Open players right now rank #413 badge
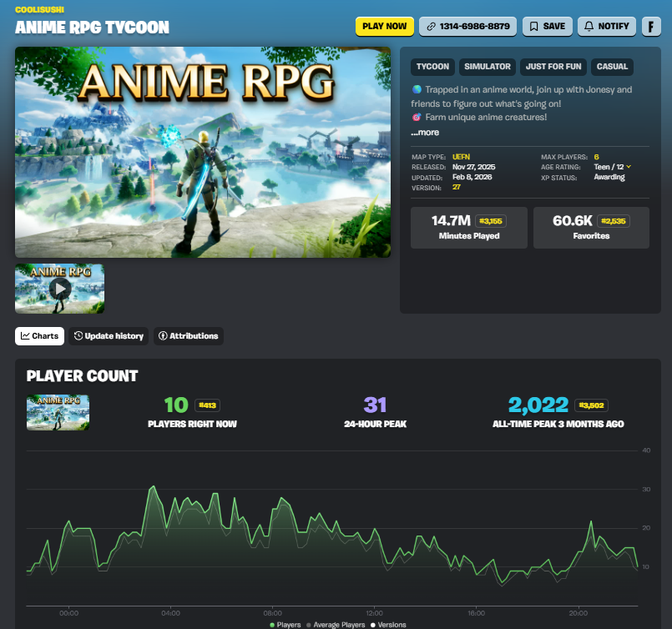 [x=207, y=405]
